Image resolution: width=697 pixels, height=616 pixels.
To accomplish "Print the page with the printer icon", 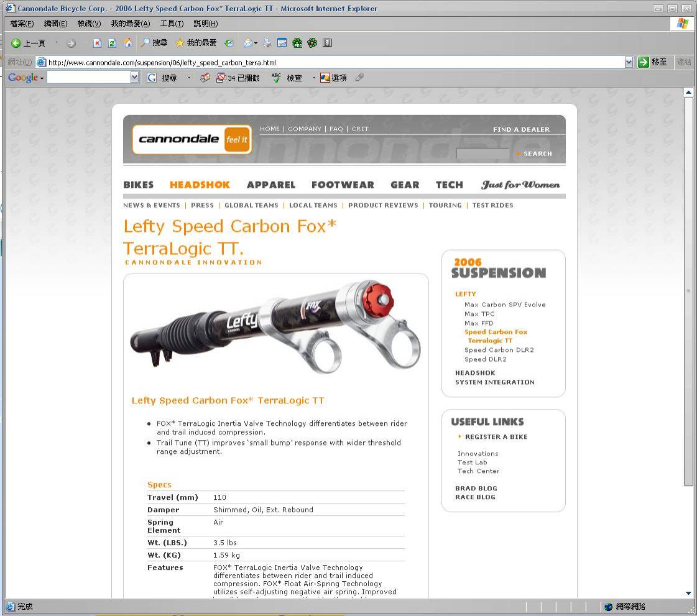I will [267, 43].
